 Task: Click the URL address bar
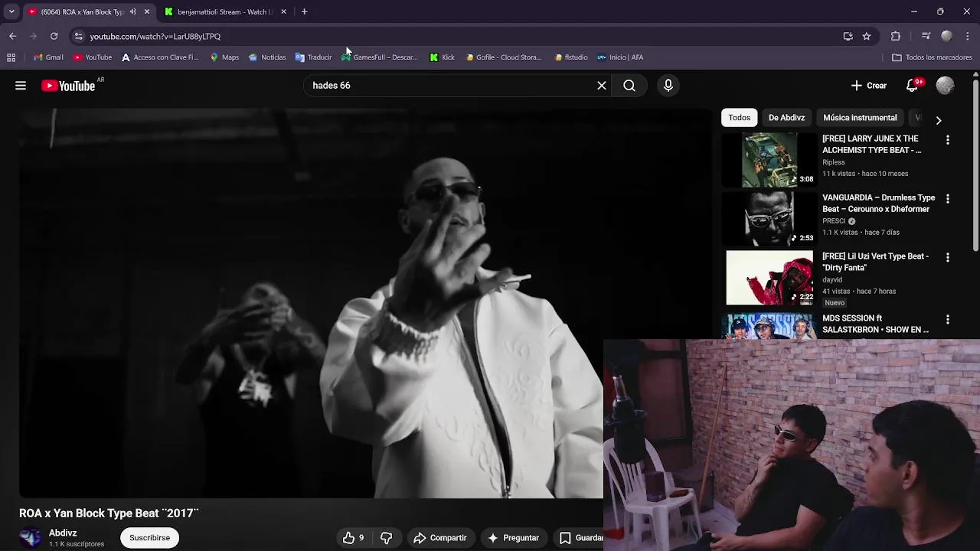(x=459, y=36)
